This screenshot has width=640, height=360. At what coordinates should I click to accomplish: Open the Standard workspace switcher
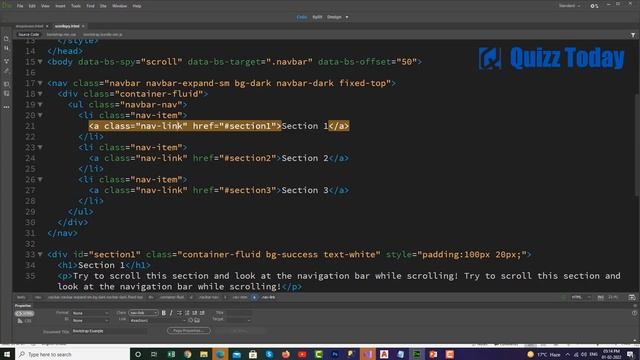[569, 6]
